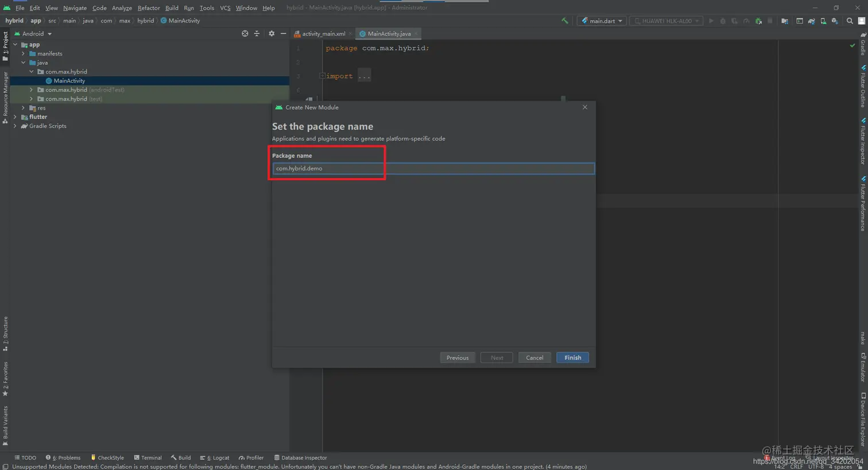Expand the Gradle Scripts arrow
The image size is (868, 470).
pyautogui.click(x=15, y=126)
